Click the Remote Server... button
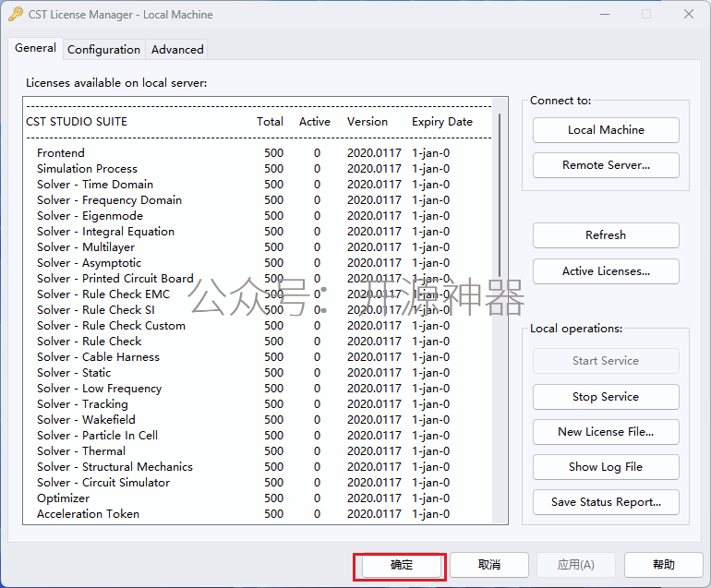 click(x=606, y=165)
